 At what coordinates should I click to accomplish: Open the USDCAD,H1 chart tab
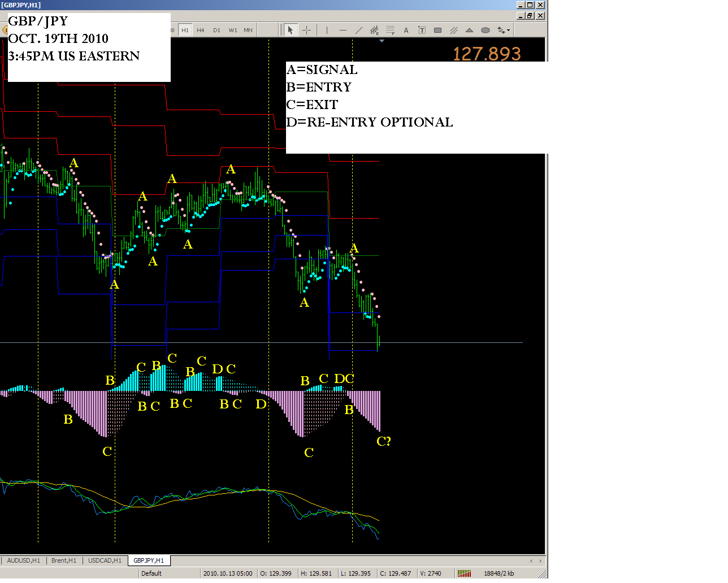tap(105, 560)
